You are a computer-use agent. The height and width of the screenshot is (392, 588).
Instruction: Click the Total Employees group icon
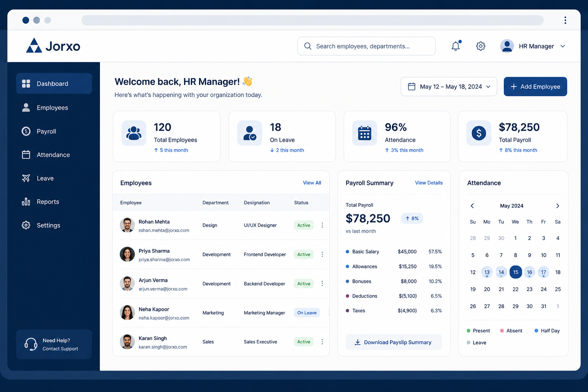(134, 133)
